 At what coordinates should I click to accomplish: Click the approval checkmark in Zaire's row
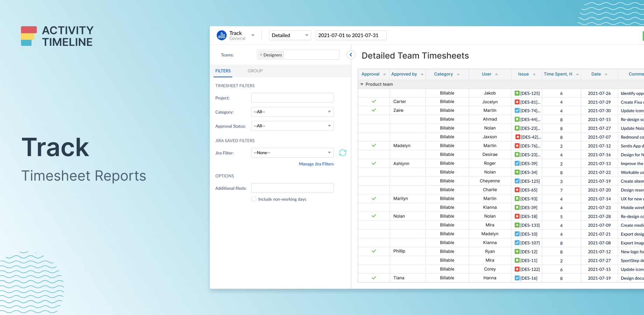point(374,110)
